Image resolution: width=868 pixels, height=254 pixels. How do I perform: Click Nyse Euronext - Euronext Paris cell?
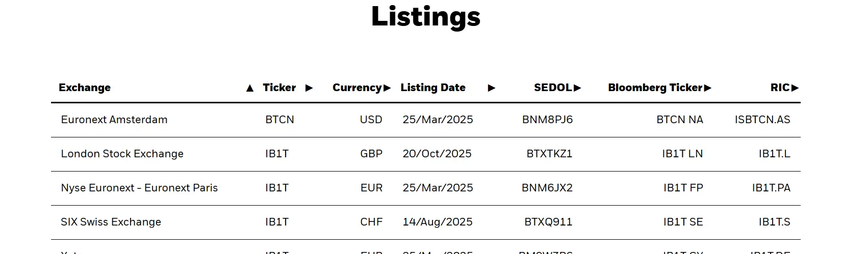139,188
